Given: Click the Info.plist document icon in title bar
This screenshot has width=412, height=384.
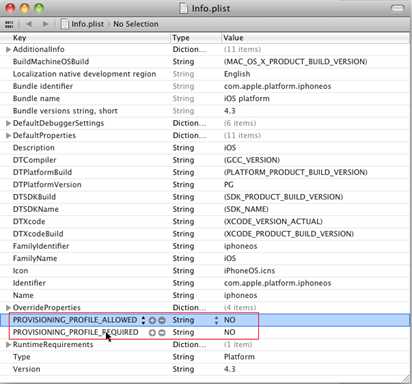Looking at the screenshot, I should [x=184, y=8].
